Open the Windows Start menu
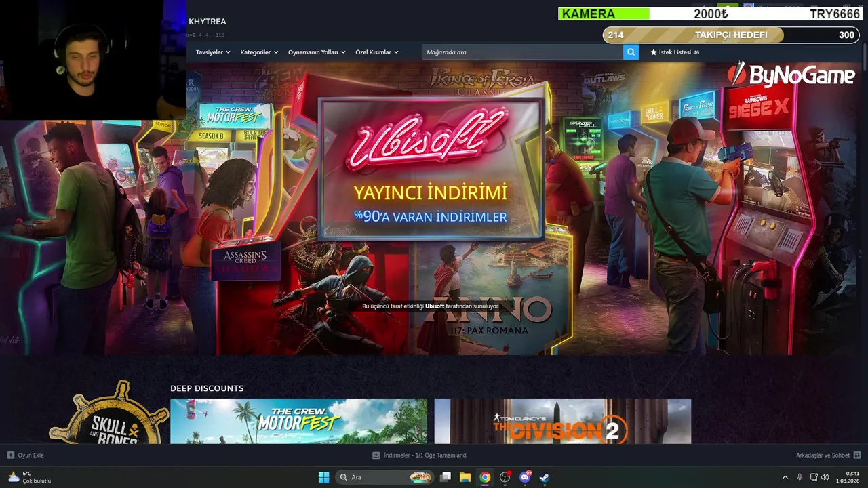Screen dimensions: 868x488 point(323,477)
